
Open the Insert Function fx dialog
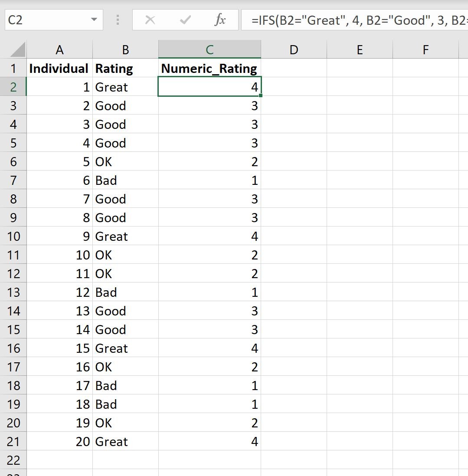coord(220,20)
